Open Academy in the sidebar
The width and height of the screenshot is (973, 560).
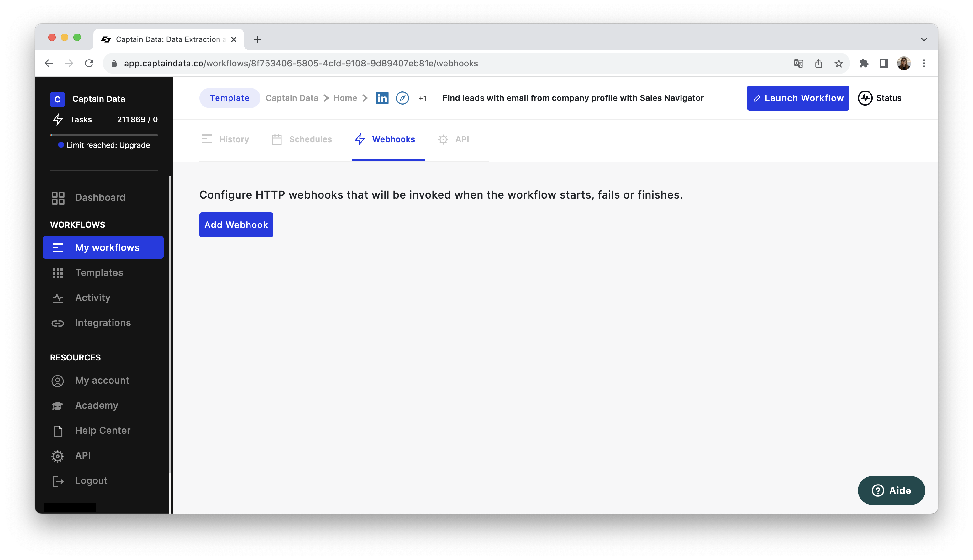click(103, 405)
